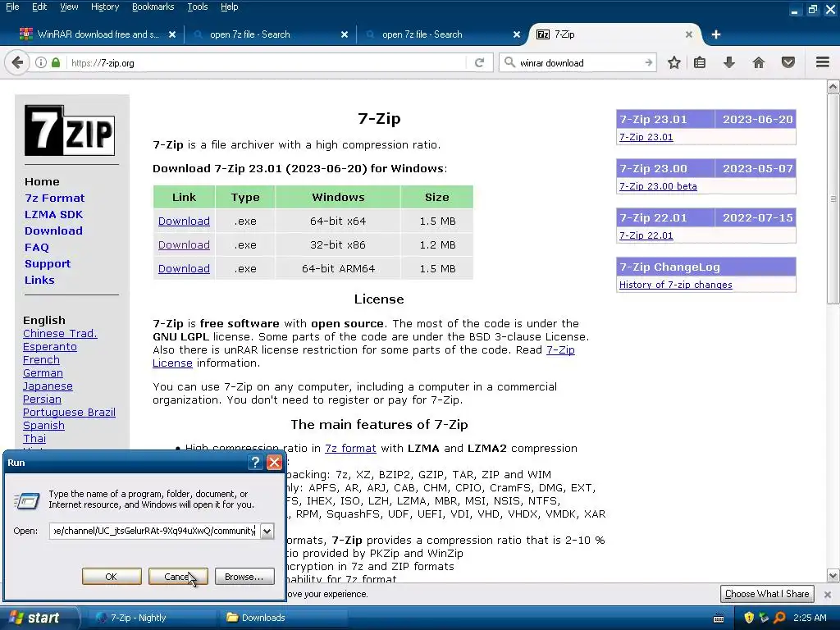
Task: Open a new tab with plus icon
Action: pyautogui.click(x=715, y=34)
